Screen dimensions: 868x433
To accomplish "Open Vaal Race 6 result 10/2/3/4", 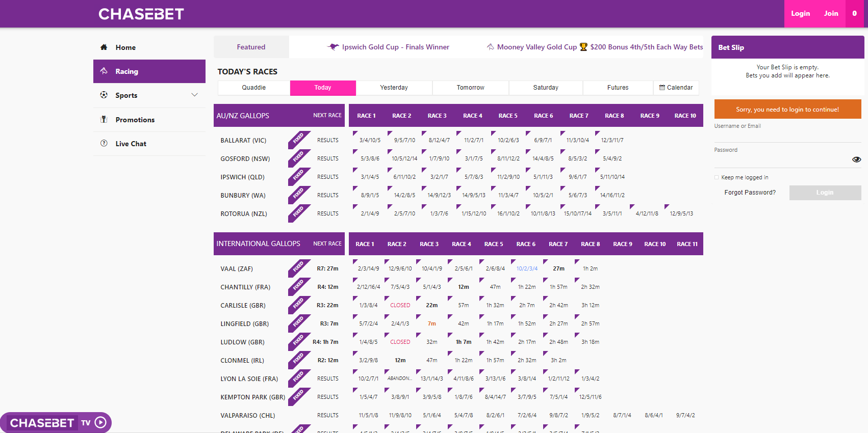I will 527,268.
